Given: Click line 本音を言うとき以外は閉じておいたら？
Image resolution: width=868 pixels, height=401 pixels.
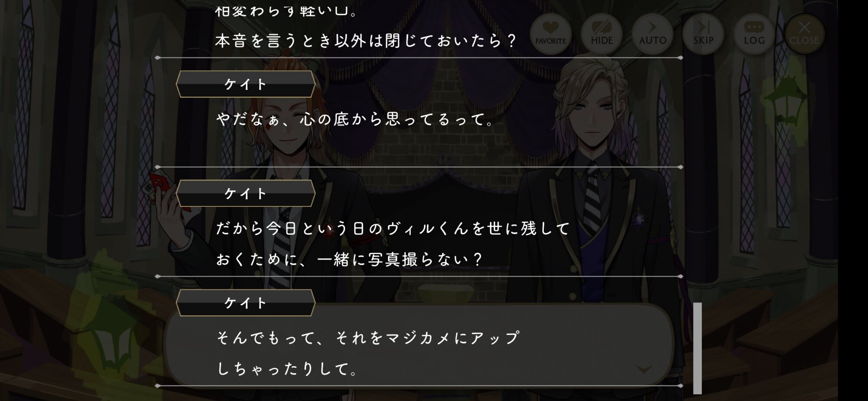Looking at the screenshot, I should (366, 41).
